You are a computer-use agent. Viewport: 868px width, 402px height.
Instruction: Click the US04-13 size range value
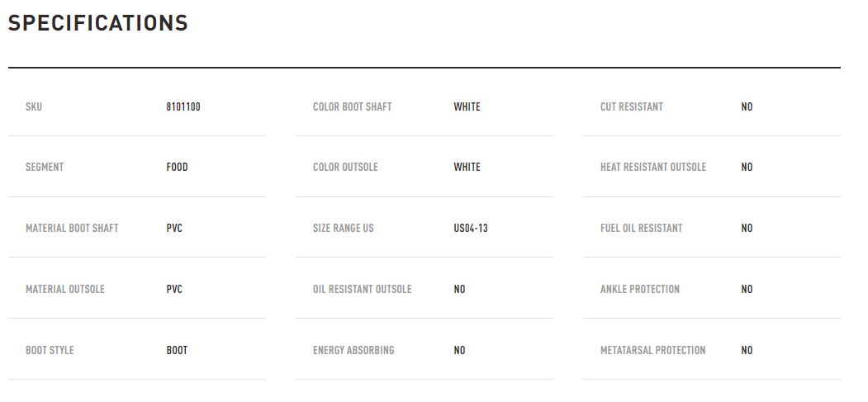pyautogui.click(x=471, y=228)
